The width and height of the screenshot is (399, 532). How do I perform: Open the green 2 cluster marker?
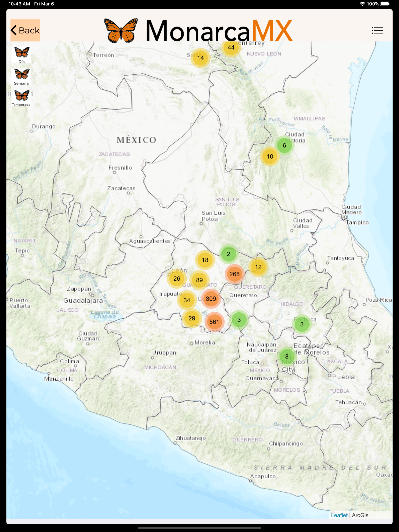point(228,254)
